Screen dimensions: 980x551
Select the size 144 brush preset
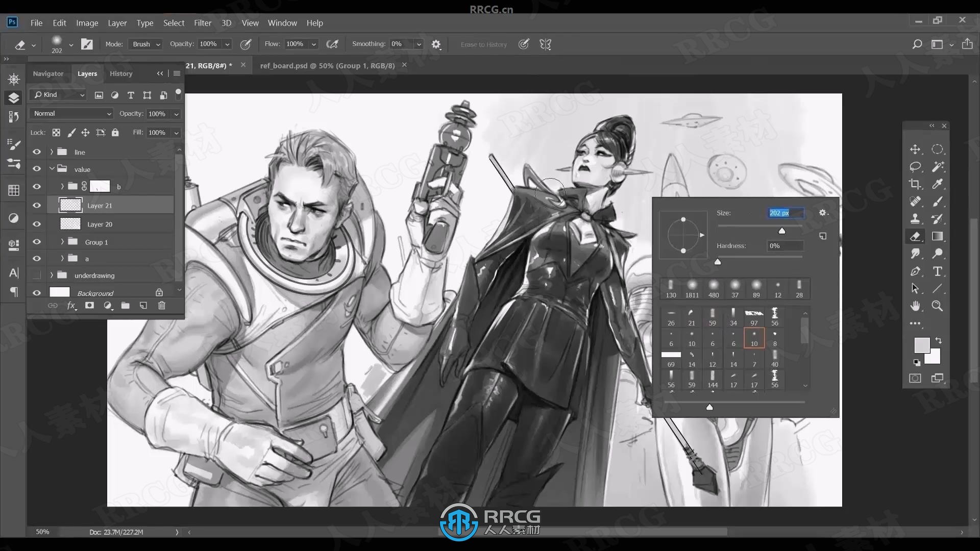(713, 380)
